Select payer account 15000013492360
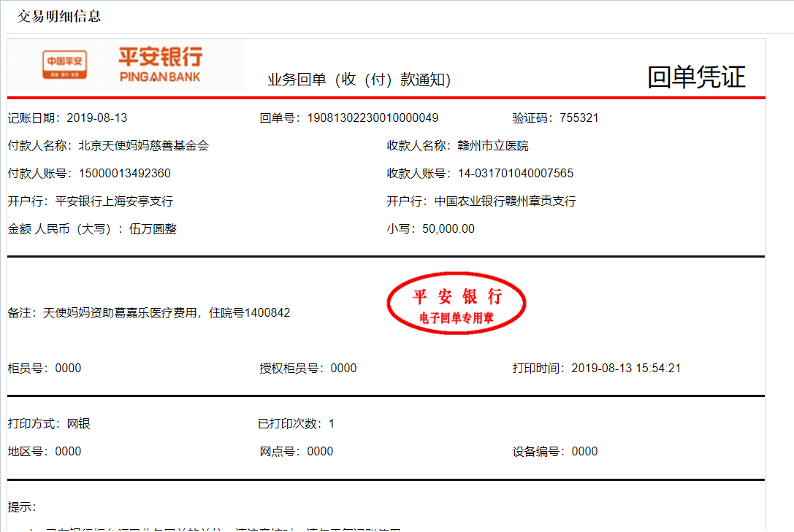 pos(125,174)
